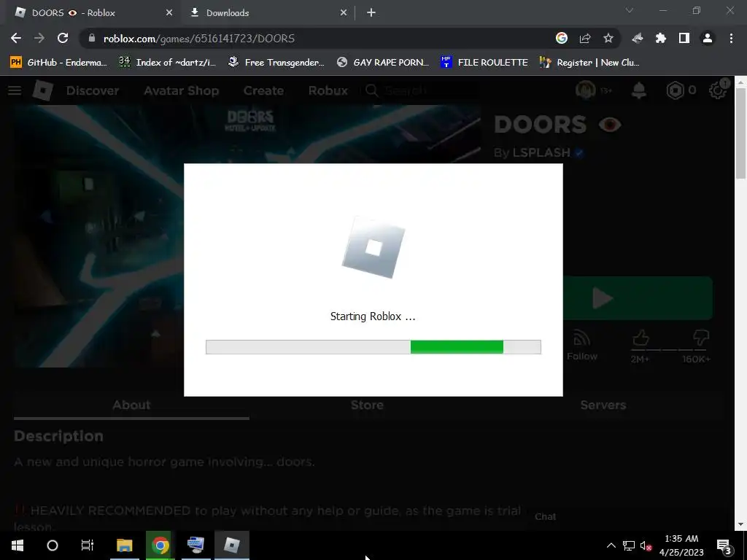This screenshot has width=747, height=560.
Task: Open Create in Roblox nav
Action: pyautogui.click(x=263, y=90)
